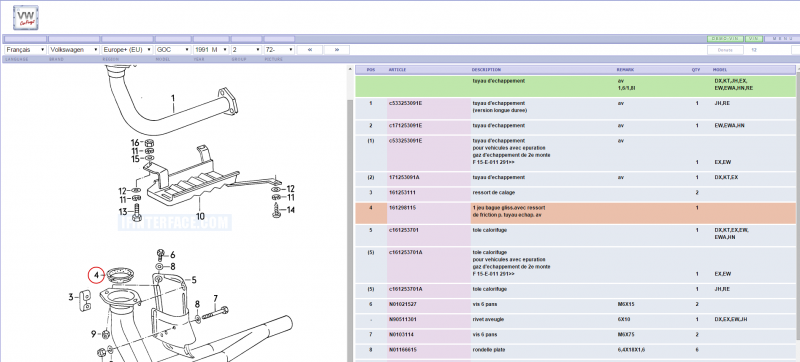Image resolution: width=800 pixels, height=362 pixels.
Task: Click callout number 15 in the diagram
Action: click(135, 159)
